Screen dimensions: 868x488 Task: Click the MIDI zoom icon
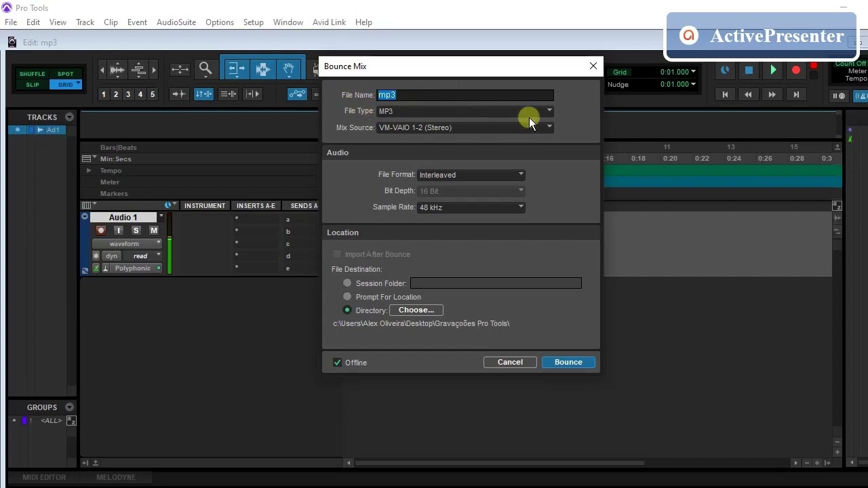point(138,69)
